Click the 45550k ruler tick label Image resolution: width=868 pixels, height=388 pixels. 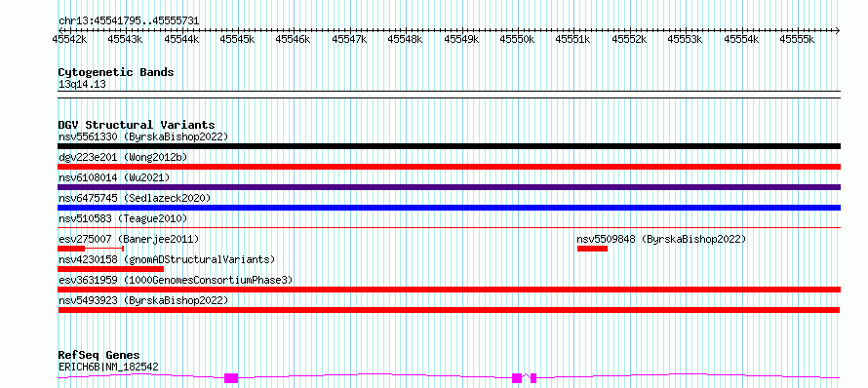[518, 39]
